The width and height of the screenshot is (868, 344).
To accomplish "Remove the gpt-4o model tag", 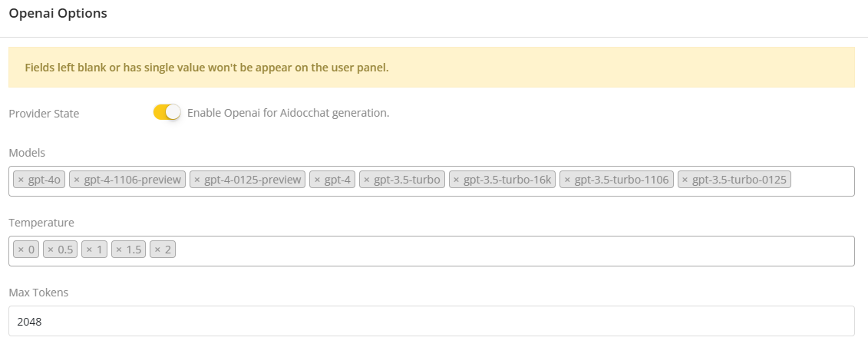I will point(21,180).
